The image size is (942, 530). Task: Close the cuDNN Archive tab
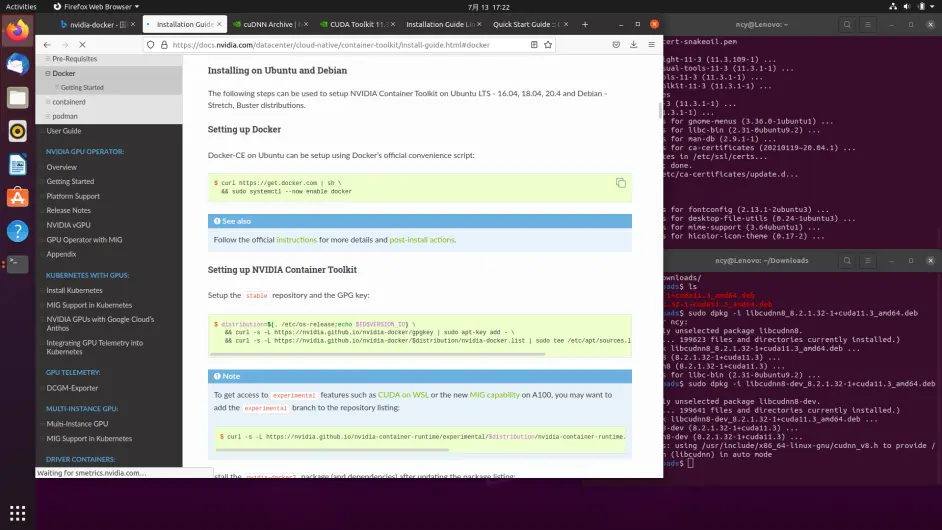tap(306, 25)
